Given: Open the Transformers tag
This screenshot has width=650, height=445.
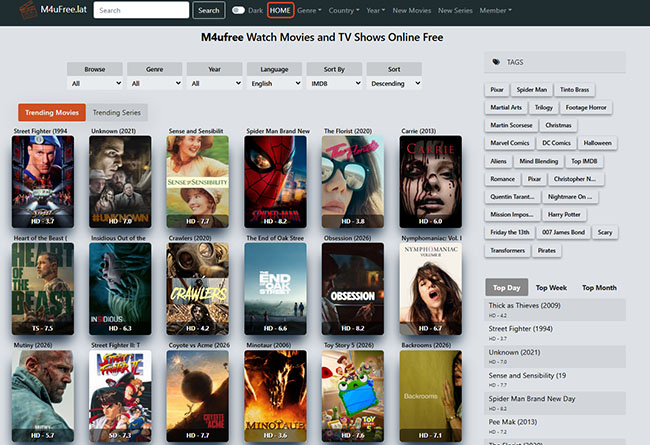Looking at the screenshot, I should click(x=507, y=250).
